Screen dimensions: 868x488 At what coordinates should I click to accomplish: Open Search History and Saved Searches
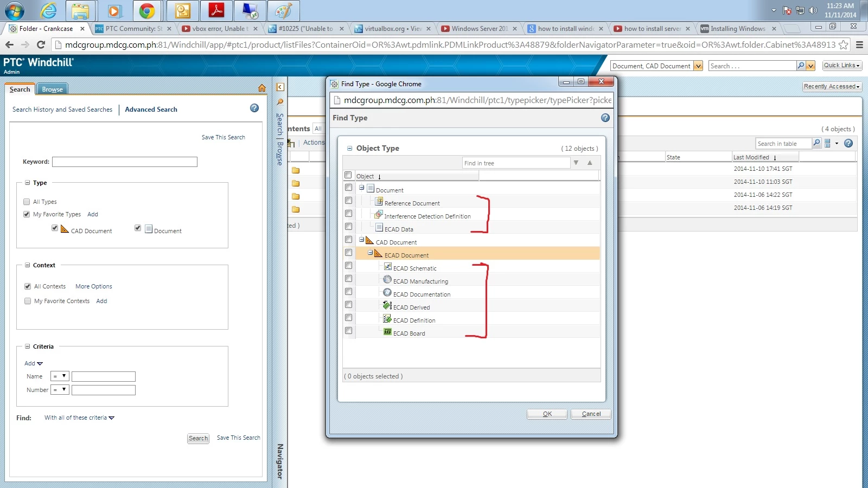[x=62, y=110]
